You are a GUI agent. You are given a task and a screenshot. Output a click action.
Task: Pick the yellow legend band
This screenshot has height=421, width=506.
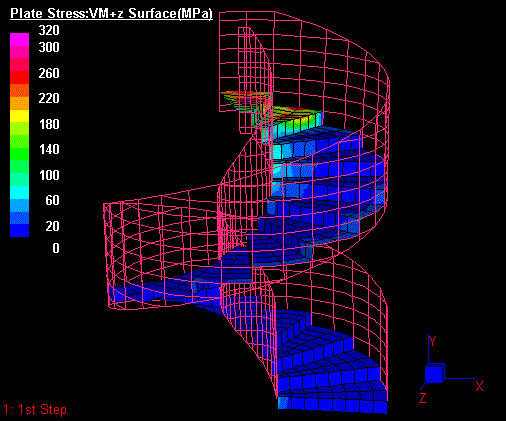19,116
